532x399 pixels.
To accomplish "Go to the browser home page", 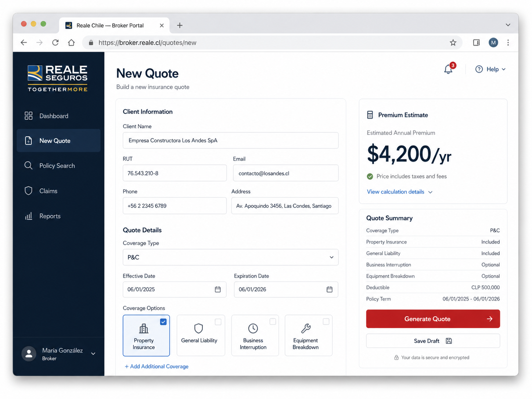I will 71,43.
